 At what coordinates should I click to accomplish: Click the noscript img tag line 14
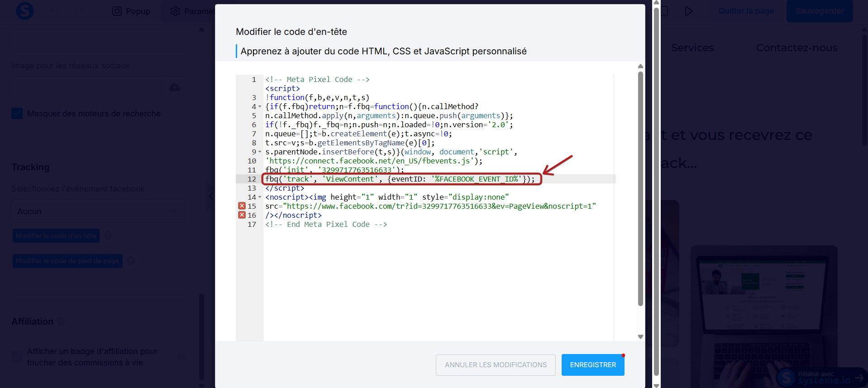pos(387,197)
